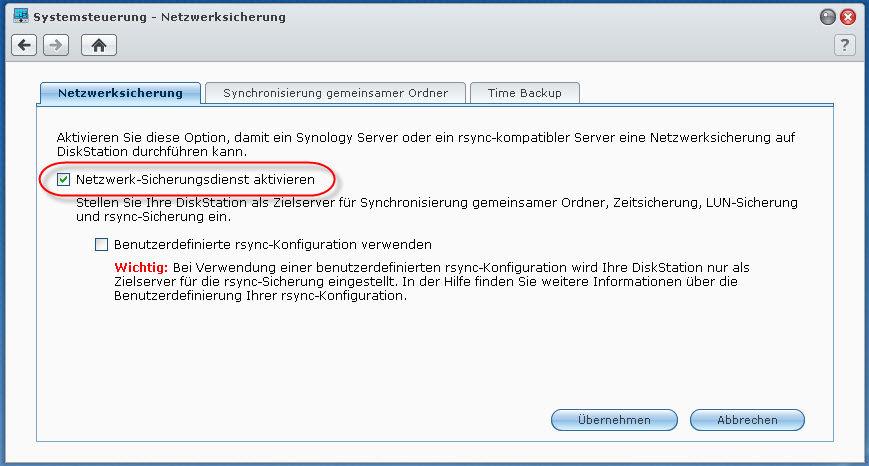869x466 pixels.
Task: Enable the Benutzerdefinierte rsync-Konfiguration verwenden checkbox
Action: click(101, 244)
